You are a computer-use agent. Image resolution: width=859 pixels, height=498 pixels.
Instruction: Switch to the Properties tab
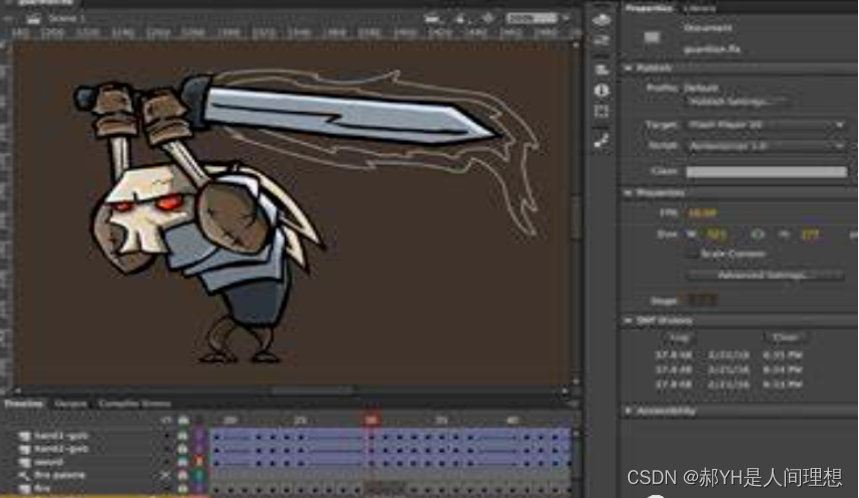(649, 8)
